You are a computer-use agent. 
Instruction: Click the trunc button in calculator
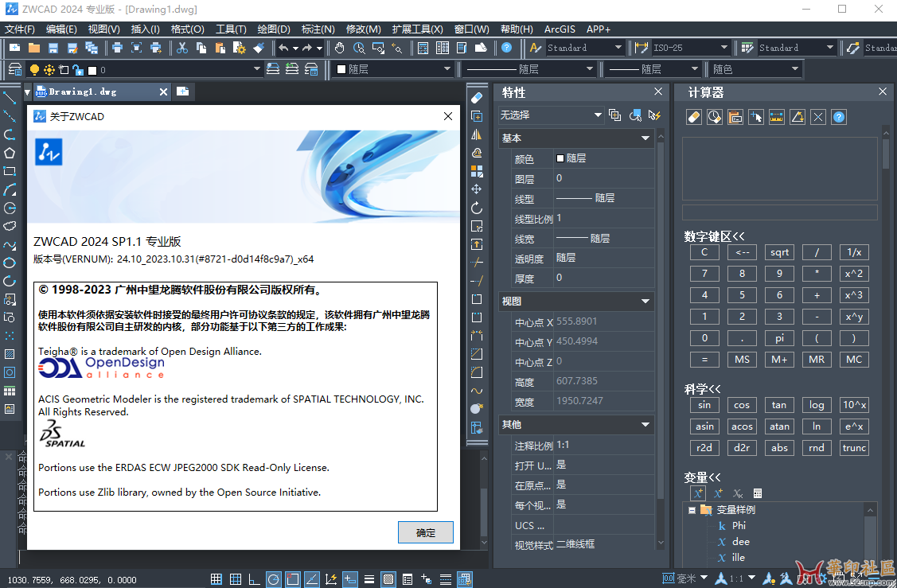point(854,448)
